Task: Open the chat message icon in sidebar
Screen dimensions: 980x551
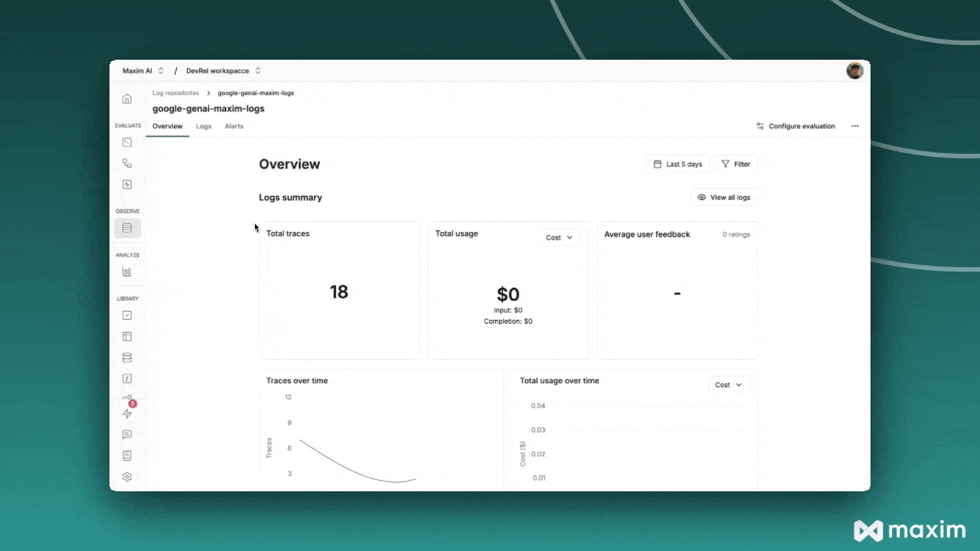Action: (127, 435)
